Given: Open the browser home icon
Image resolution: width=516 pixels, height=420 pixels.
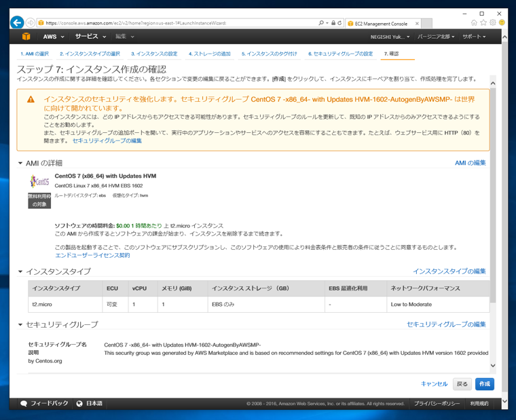Looking at the screenshot, I should pos(474,22).
